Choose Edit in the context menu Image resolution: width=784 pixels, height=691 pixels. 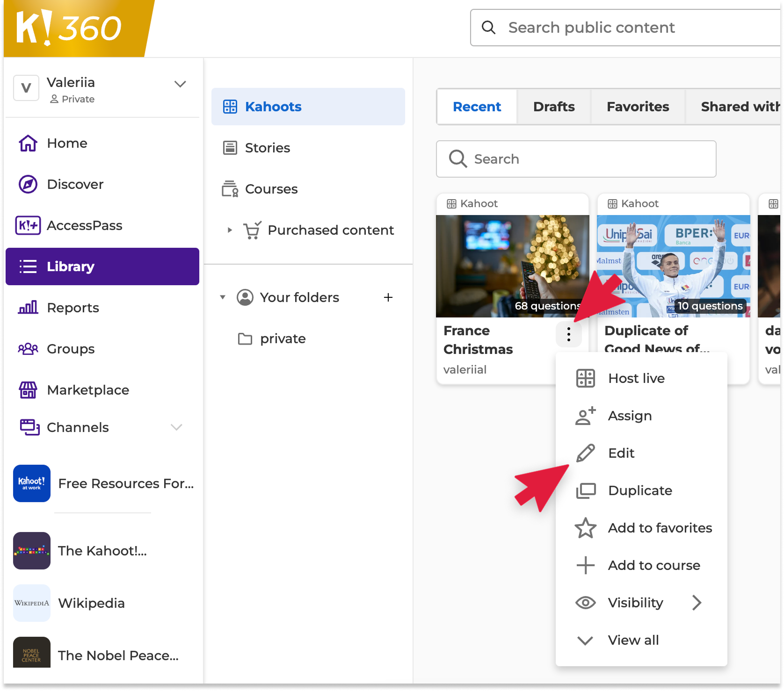click(621, 453)
